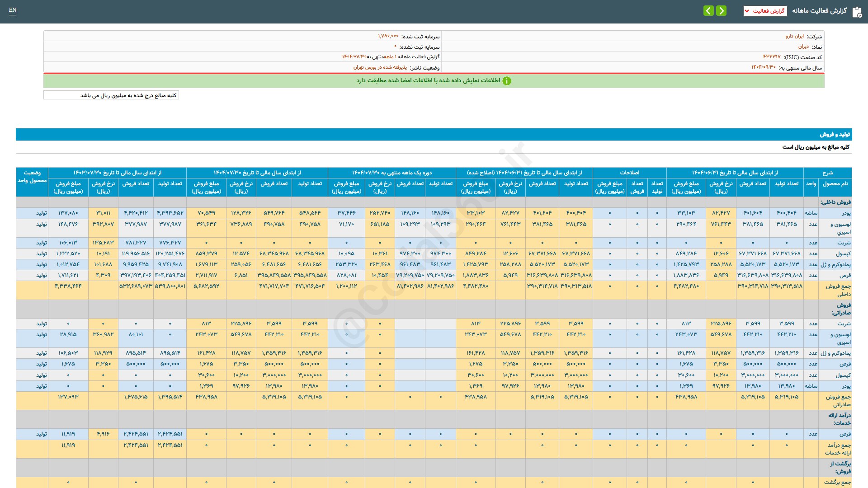The width and height of the screenshot is (868, 488).
Task: Click the ISIC code value ۴۳۲۳۱۷
Action: 771,57
